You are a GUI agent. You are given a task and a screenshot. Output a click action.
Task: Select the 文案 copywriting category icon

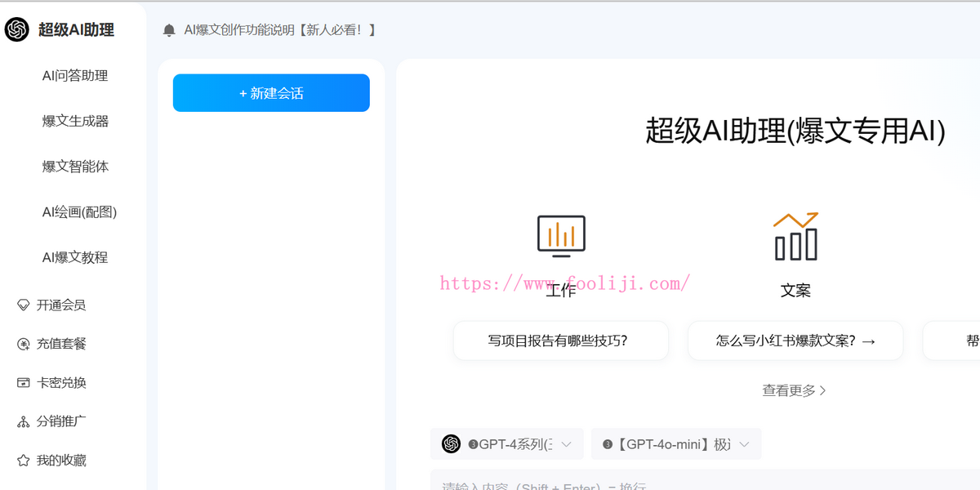795,236
